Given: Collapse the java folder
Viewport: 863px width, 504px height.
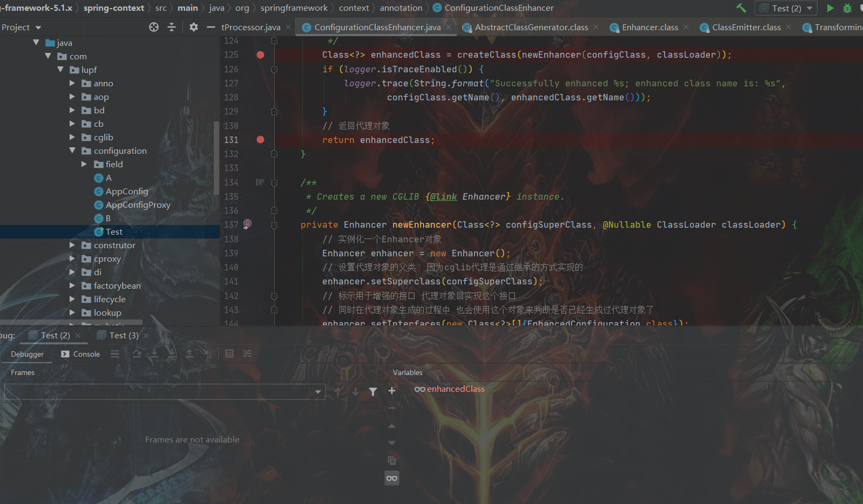Looking at the screenshot, I should point(36,42).
